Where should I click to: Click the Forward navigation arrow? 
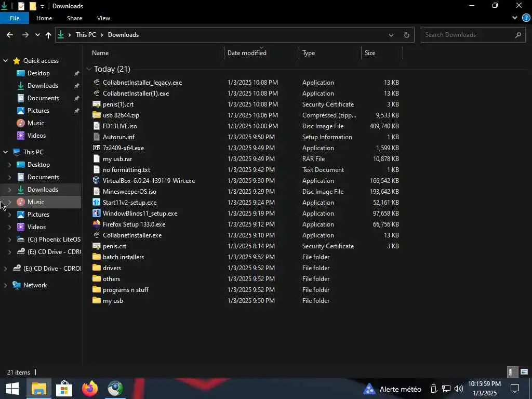coord(25,35)
